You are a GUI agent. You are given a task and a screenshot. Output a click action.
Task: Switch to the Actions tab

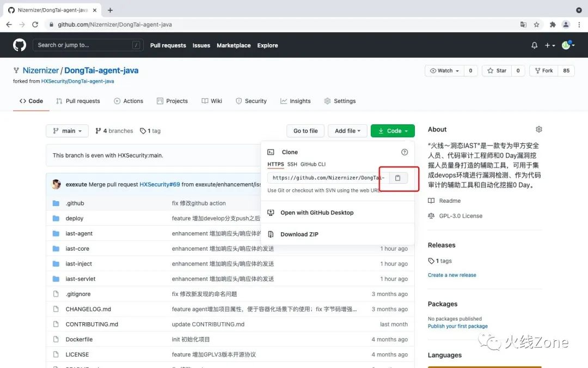tap(128, 101)
